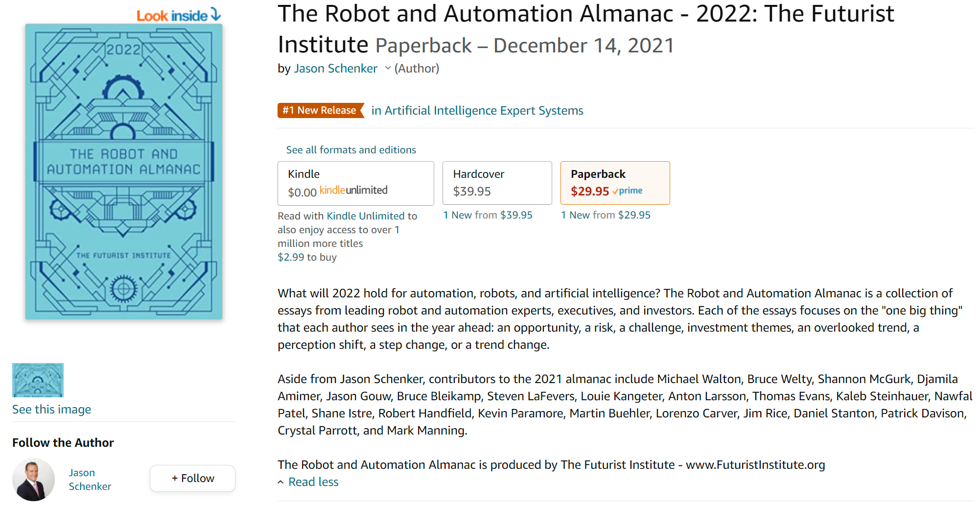Open See all formats and editions
980x509 pixels.
point(351,150)
